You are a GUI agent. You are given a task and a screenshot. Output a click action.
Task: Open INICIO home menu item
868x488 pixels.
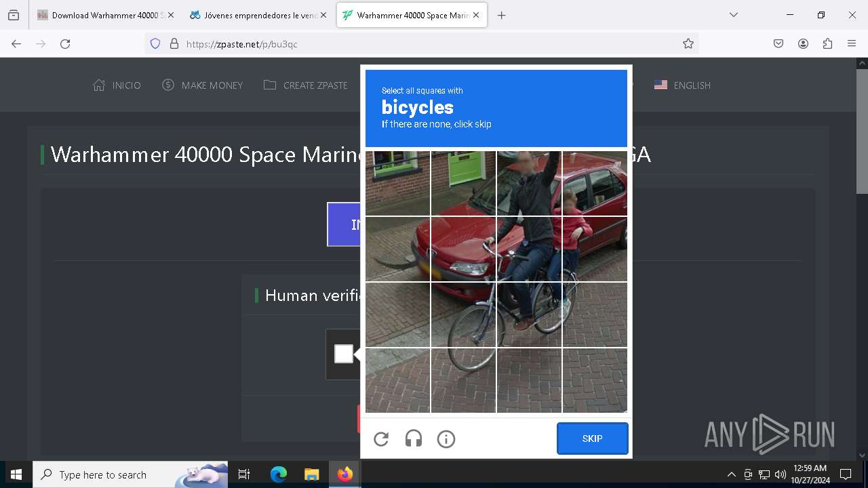[x=117, y=85]
